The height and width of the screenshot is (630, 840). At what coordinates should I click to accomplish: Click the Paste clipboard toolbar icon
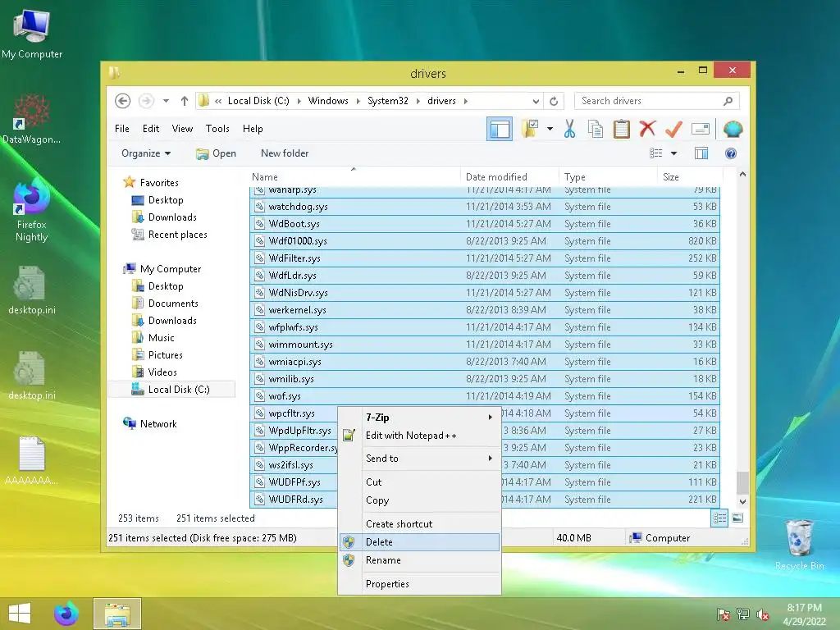point(622,129)
